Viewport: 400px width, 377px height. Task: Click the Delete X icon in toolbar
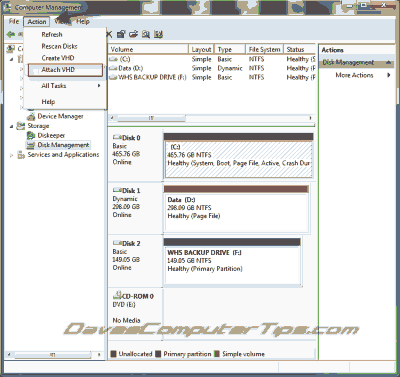click(109, 34)
